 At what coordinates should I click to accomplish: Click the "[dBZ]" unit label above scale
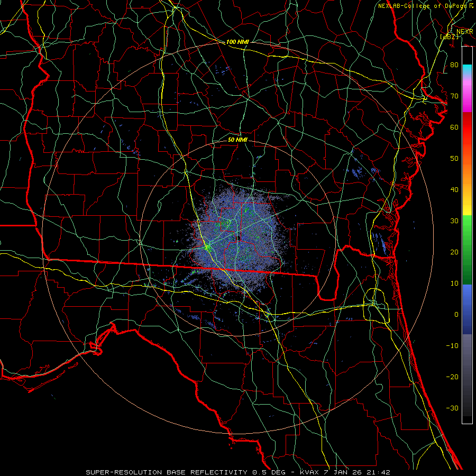449,36
